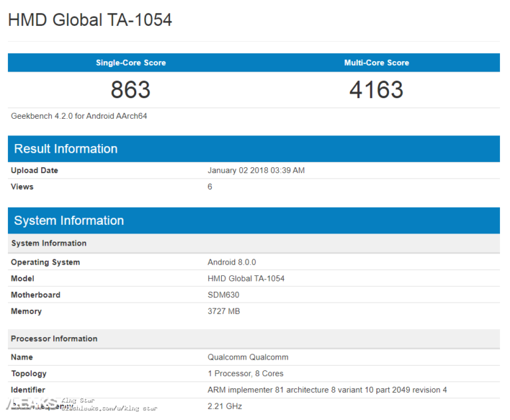510x420 pixels.
Task: Click the Geekbench 4.2.0 for Android text
Action: tap(79, 116)
